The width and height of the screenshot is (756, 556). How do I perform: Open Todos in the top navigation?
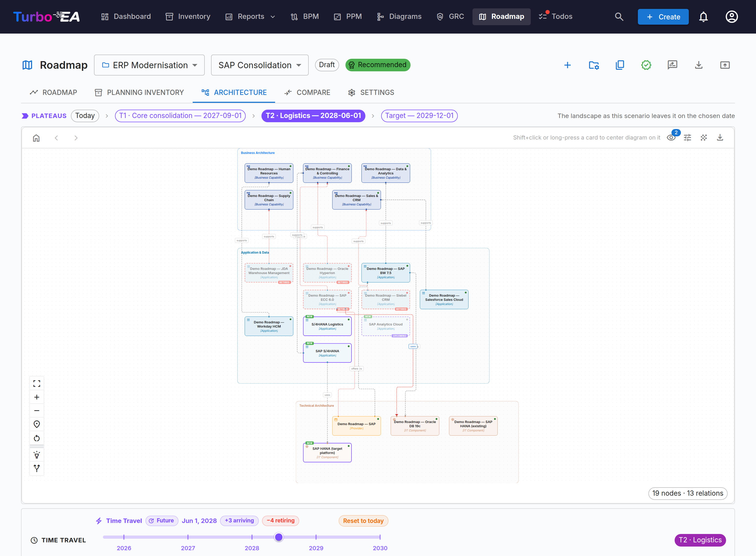(x=555, y=17)
